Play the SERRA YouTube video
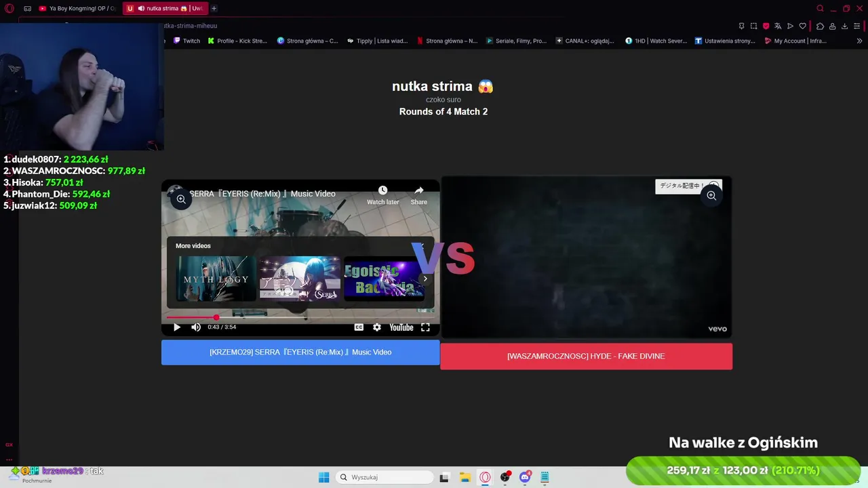Screen dimensions: 868x488 click(x=176, y=327)
